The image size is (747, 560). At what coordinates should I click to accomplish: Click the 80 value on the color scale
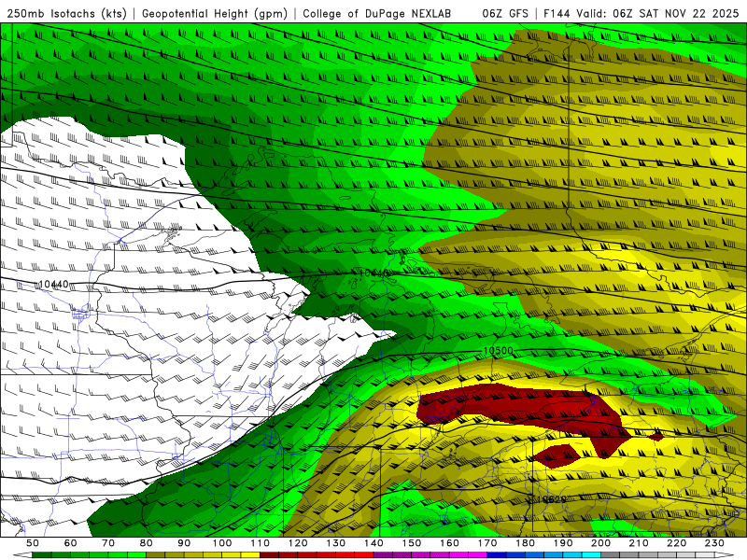[x=147, y=543]
